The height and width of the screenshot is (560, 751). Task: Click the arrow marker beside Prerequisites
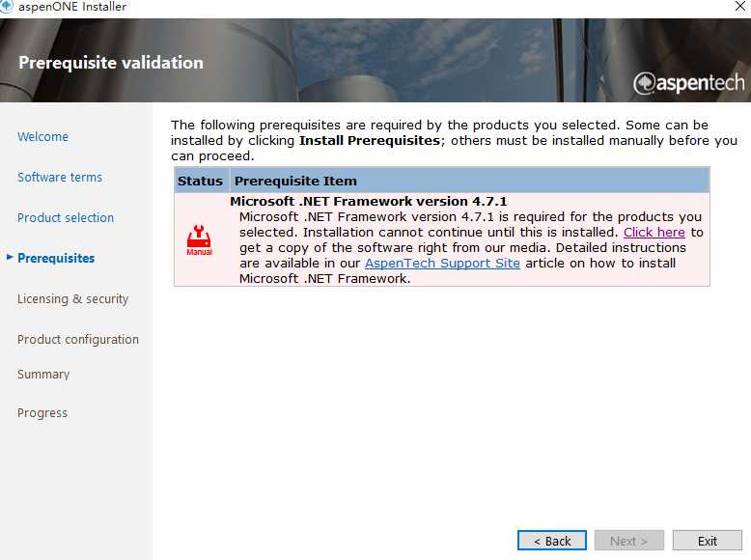click(x=10, y=257)
